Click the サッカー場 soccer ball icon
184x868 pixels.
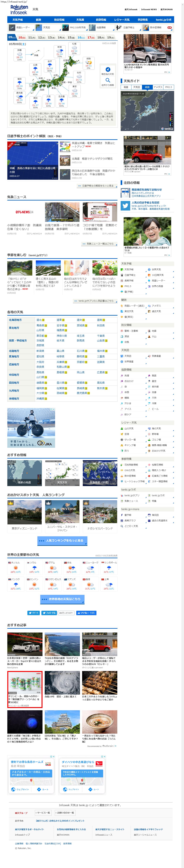(122, 440)
